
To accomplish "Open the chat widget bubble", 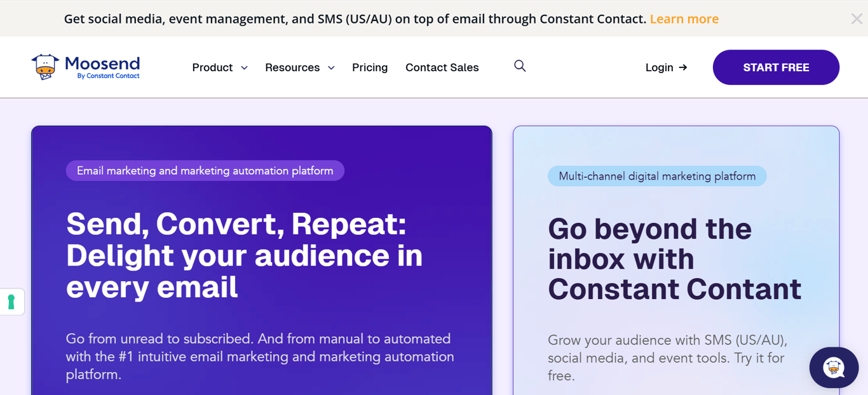I will [834, 367].
